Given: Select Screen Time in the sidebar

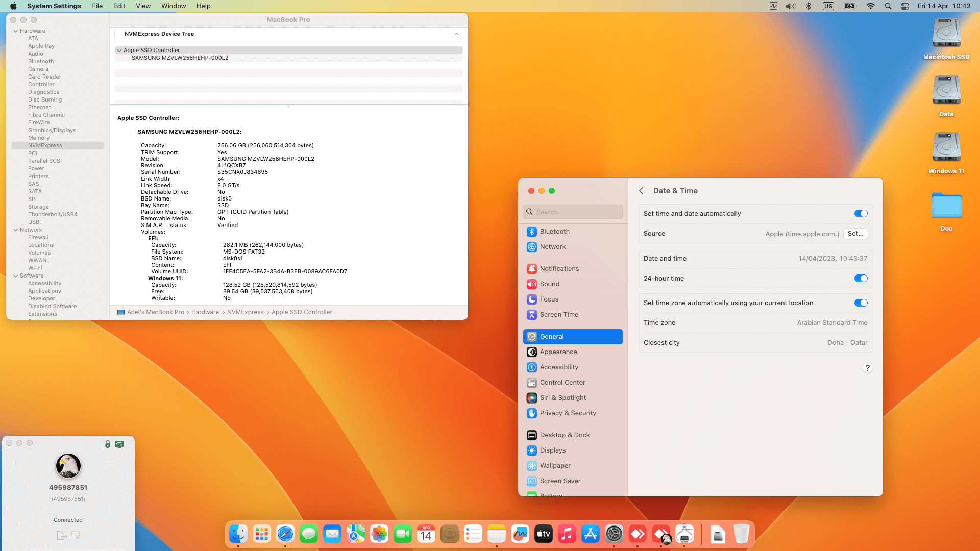Looking at the screenshot, I should coord(559,315).
